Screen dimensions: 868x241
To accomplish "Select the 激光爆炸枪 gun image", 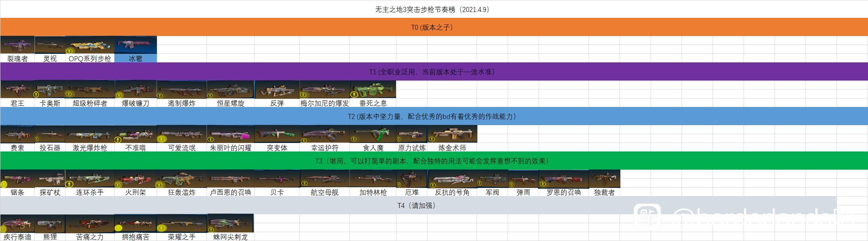I will [90, 134].
